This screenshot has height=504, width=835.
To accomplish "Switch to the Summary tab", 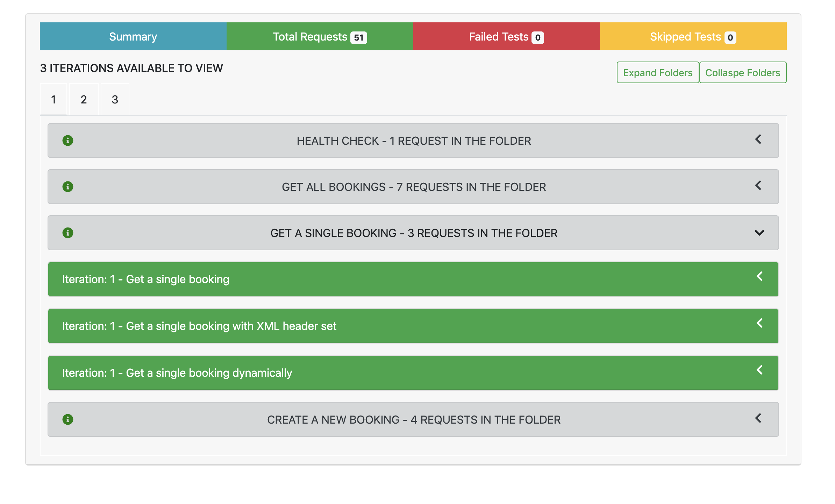I will coord(133,37).
